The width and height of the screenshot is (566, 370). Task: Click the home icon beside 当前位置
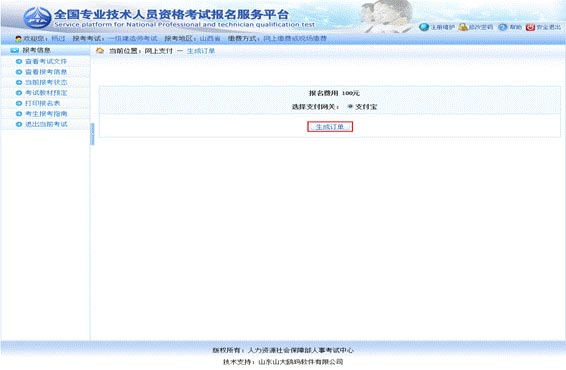tap(100, 51)
